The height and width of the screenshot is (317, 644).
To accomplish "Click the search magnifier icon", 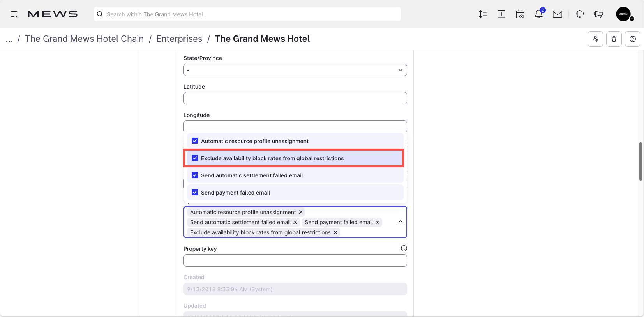I will coord(100,14).
